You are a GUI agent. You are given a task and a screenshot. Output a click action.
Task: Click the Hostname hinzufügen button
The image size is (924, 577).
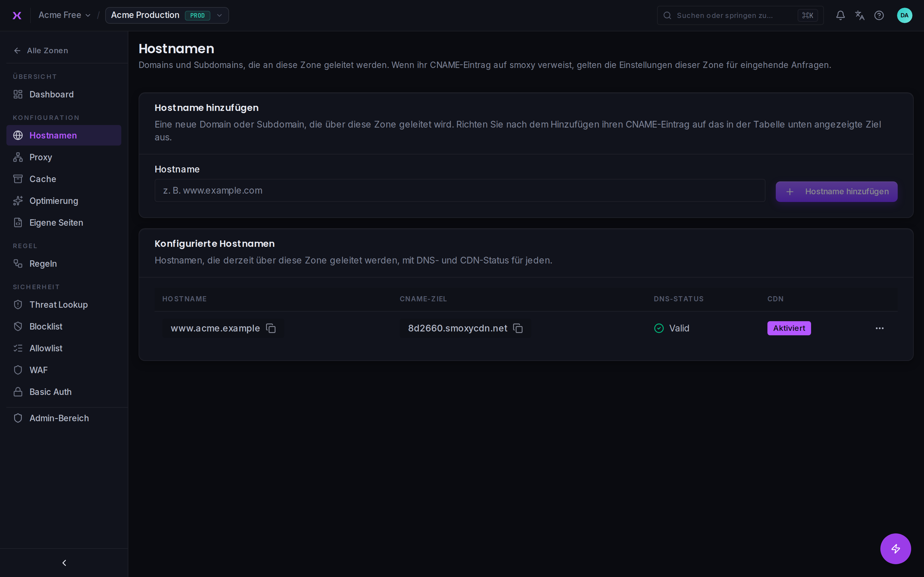click(836, 192)
